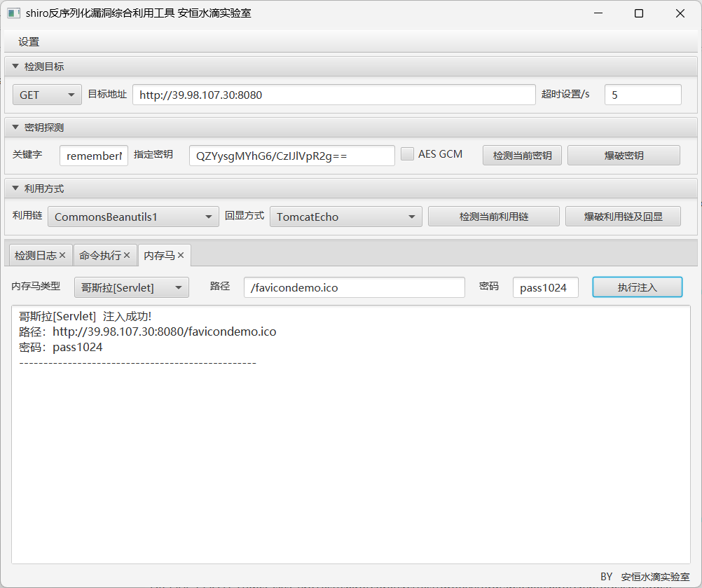
Task: Switch to the 检测日志 tab
Action: tap(35, 256)
